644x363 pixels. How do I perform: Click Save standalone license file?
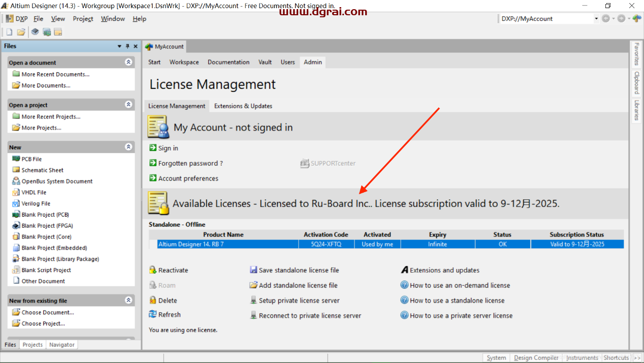tap(299, 270)
